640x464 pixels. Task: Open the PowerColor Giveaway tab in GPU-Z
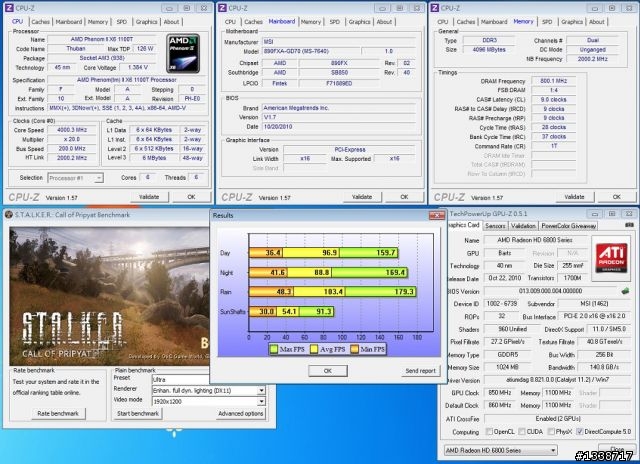coord(569,225)
